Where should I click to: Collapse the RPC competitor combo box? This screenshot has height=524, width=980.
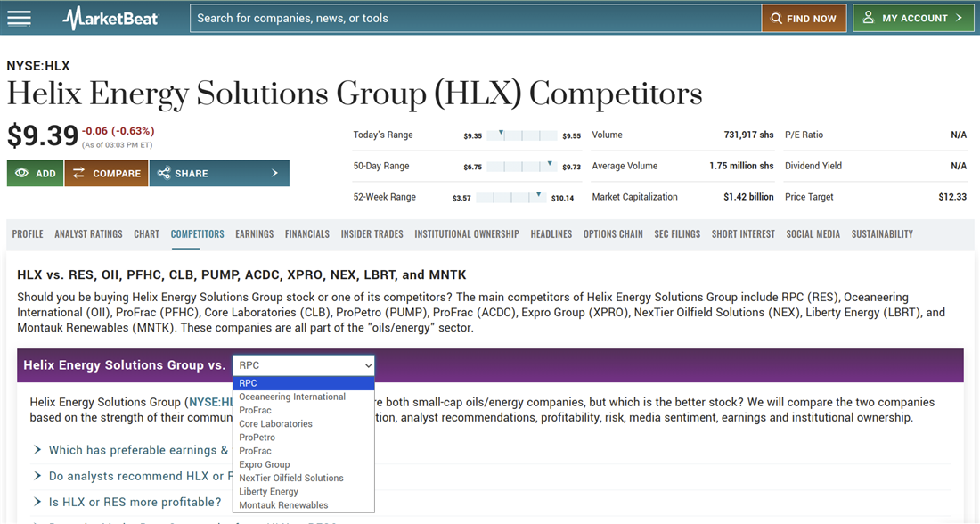click(x=303, y=365)
